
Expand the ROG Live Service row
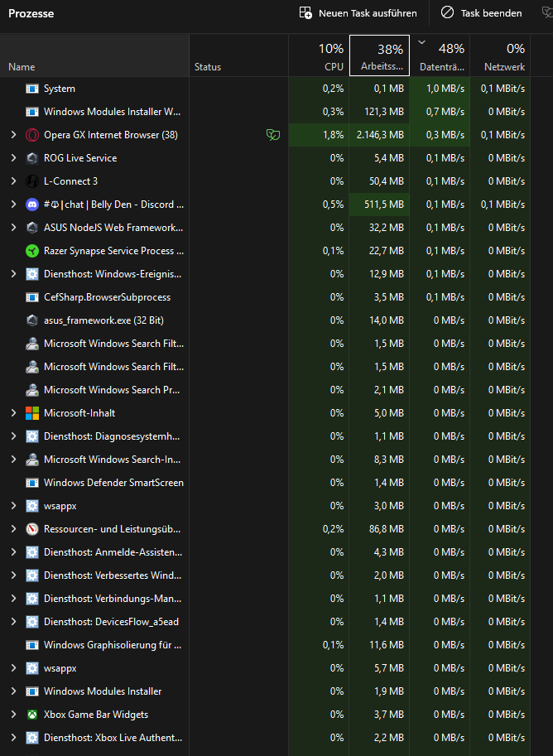point(13,158)
